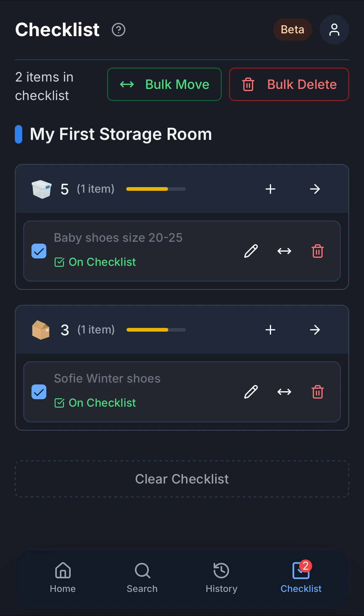Uncheck the Sofie Winter shoes checkbox
364x616 pixels.
(39, 392)
